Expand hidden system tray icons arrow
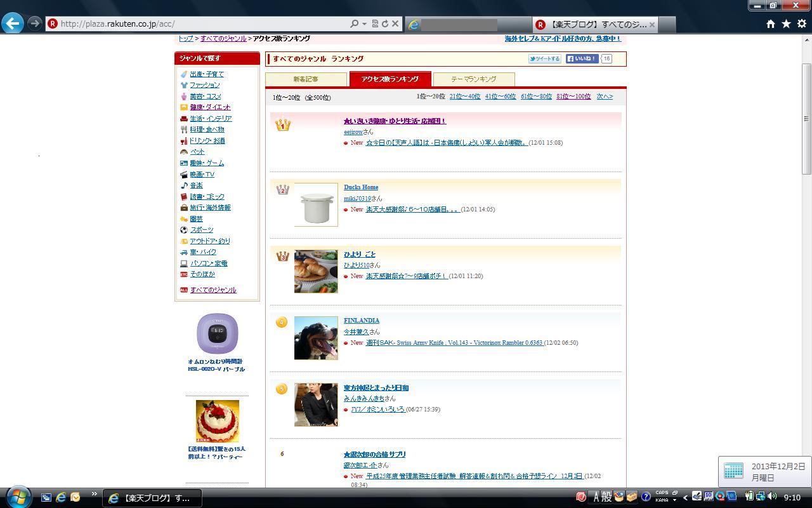Image resolution: width=812 pixels, height=508 pixels. pos(685,497)
